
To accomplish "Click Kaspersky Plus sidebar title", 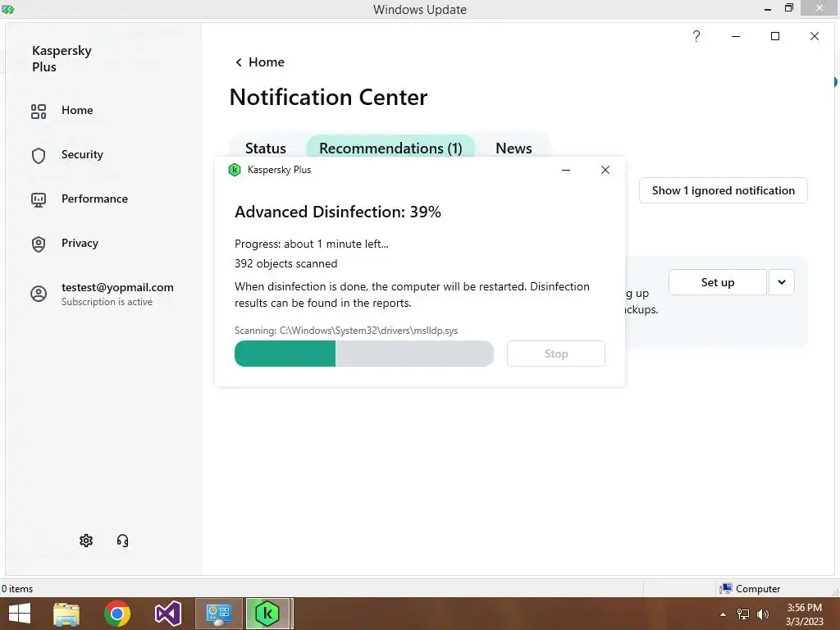I will (62, 59).
